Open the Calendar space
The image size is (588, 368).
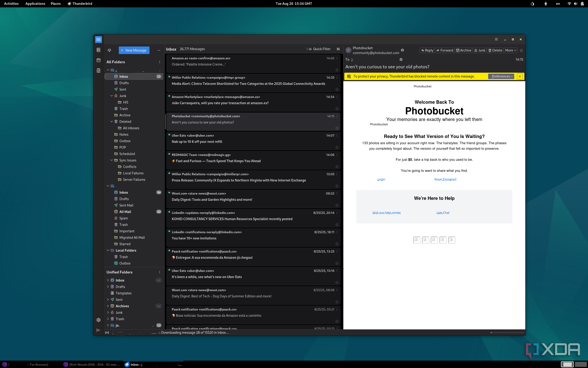tap(98, 60)
